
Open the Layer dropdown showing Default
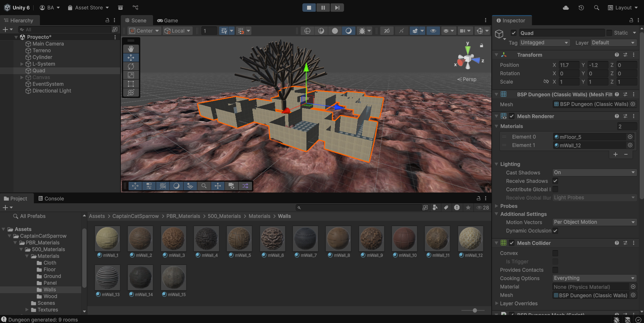[613, 43]
